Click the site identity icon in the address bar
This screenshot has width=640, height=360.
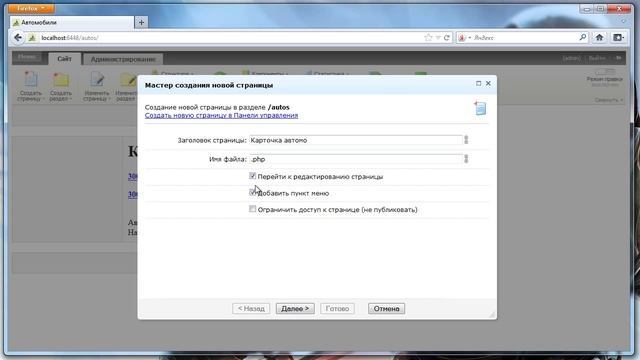(32, 38)
